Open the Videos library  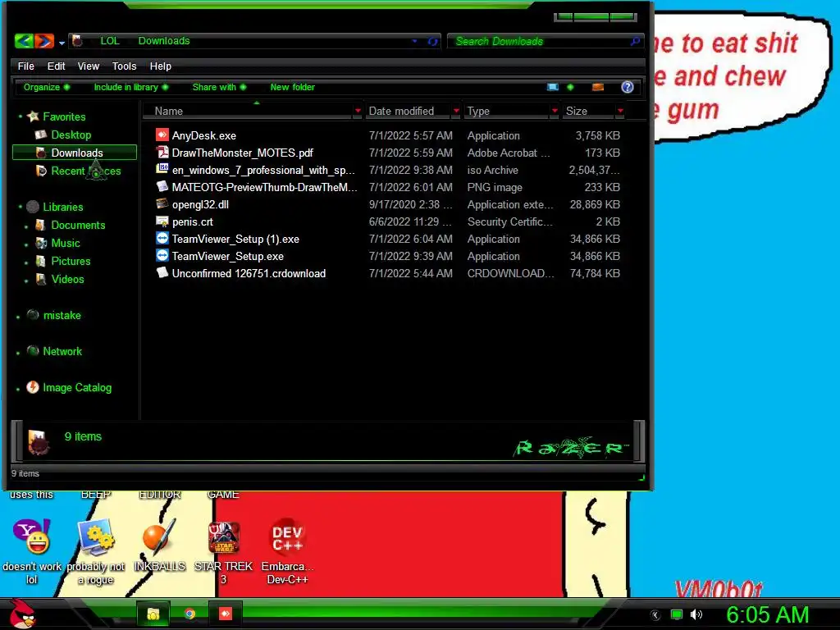coord(67,279)
